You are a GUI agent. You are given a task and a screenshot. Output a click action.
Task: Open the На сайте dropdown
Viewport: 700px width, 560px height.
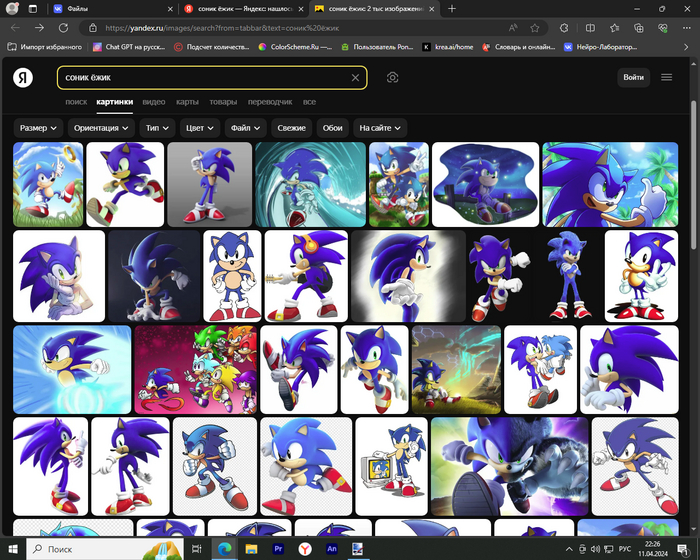pyautogui.click(x=381, y=128)
